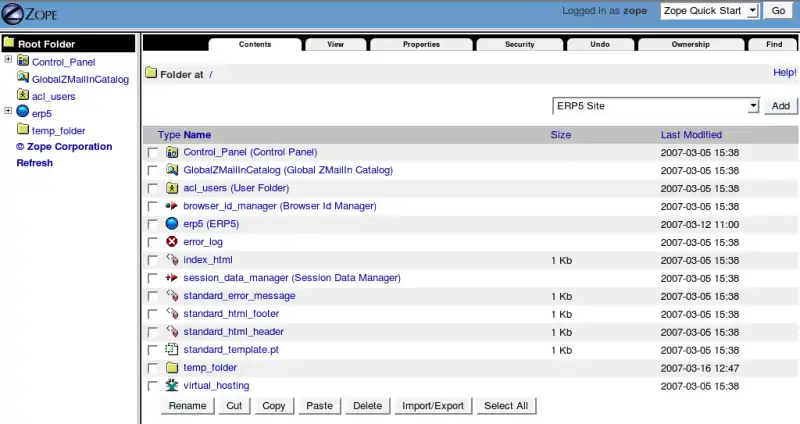Screen dimensions: 800x424
Task: Sort the list by the Last Modified column header
Action: pos(691,135)
